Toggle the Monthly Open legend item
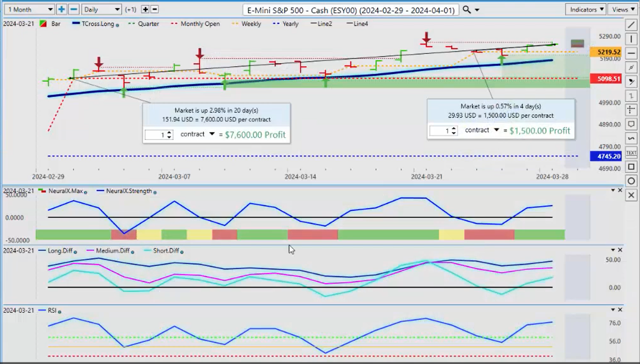This screenshot has width=640, height=364. tap(195, 24)
